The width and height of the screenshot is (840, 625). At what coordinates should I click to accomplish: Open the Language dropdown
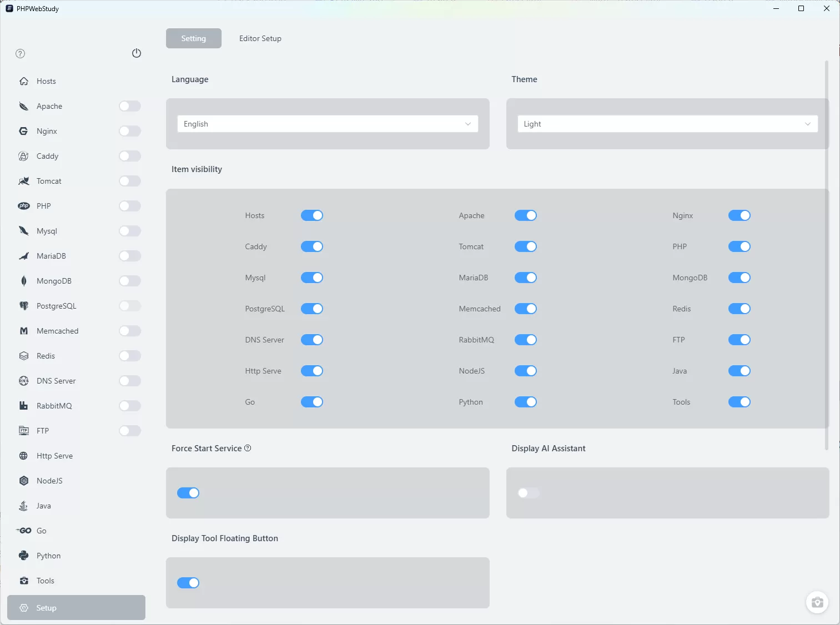click(328, 124)
